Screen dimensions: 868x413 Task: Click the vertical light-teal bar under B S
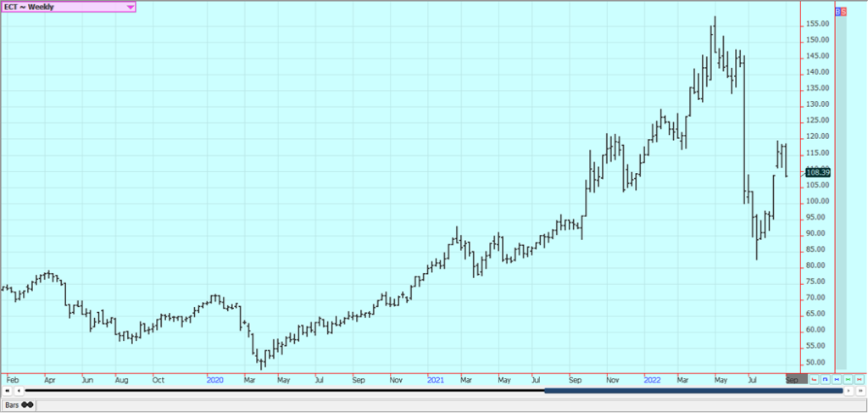pyautogui.click(x=841, y=193)
